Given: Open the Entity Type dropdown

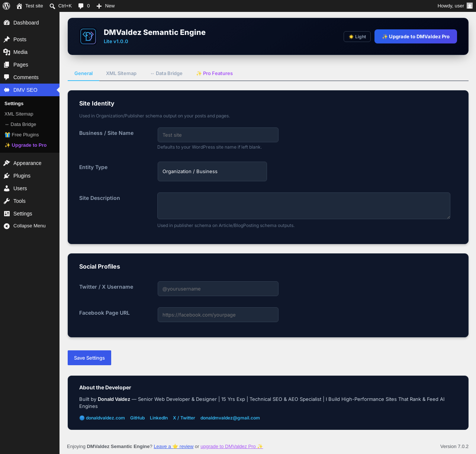Looking at the screenshot, I should [x=212, y=172].
